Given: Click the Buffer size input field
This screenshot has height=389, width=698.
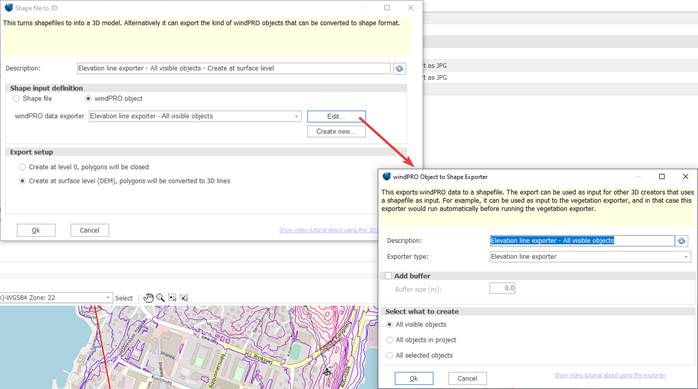Looking at the screenshot, I should pos(503,288).
